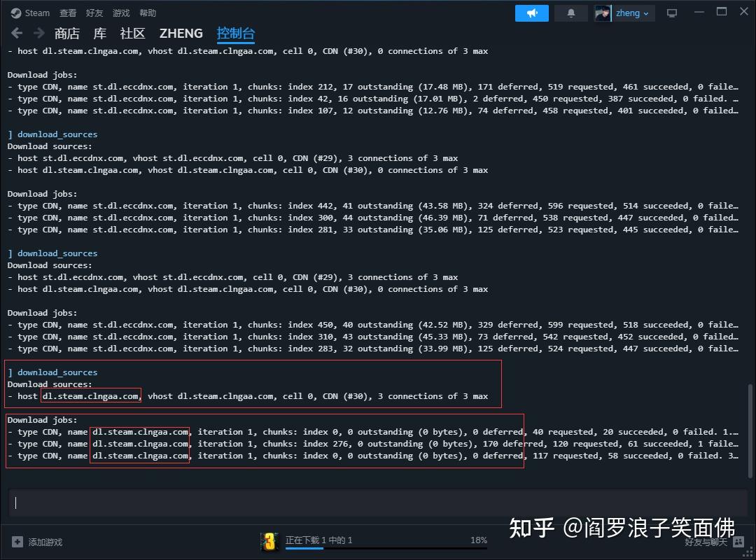The height and width of the screenshot is (560, 756).
Task: Enter Big Picture mode with monitor icon
Action: tap(671, 12)
